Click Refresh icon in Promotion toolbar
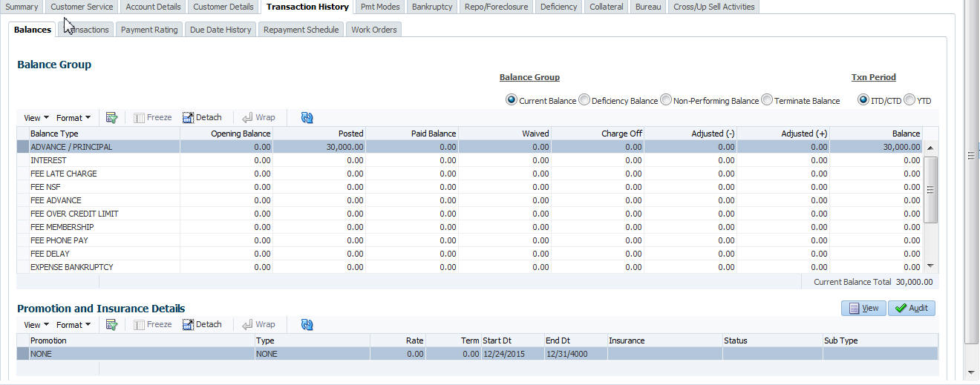This screenshot has height=385, width=980. click(307, 324)
